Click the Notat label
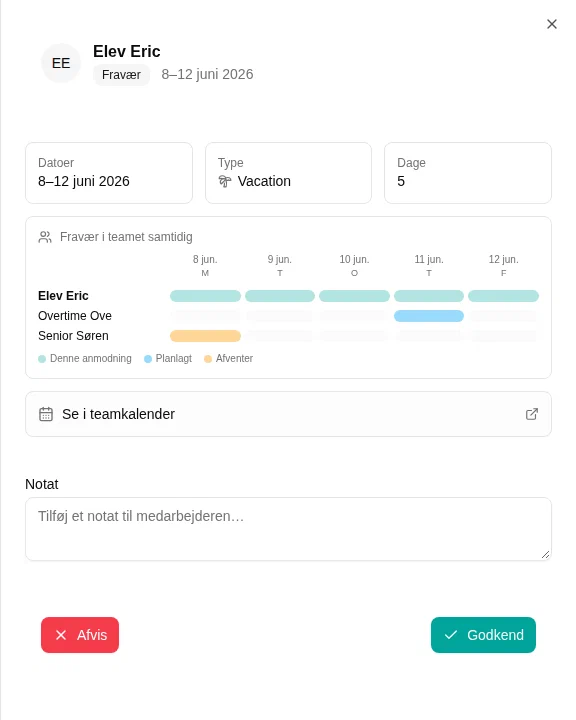The width and height of the screenshot is (576, 720). (42, 484)
